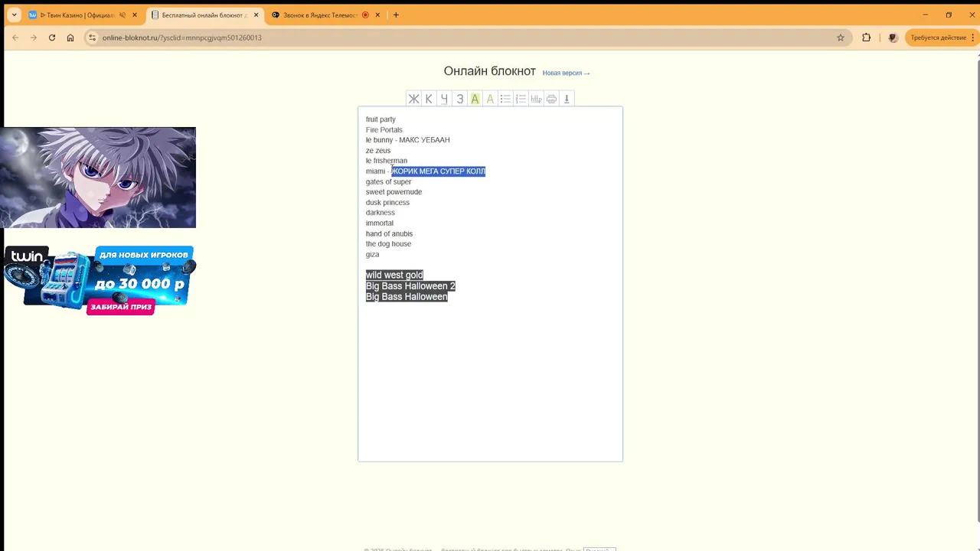Image resolution: width=980 pixels, height=551 pixels.
Task: Apply text highlight background color
Action: pyautogui.click(x=475, y=99)
